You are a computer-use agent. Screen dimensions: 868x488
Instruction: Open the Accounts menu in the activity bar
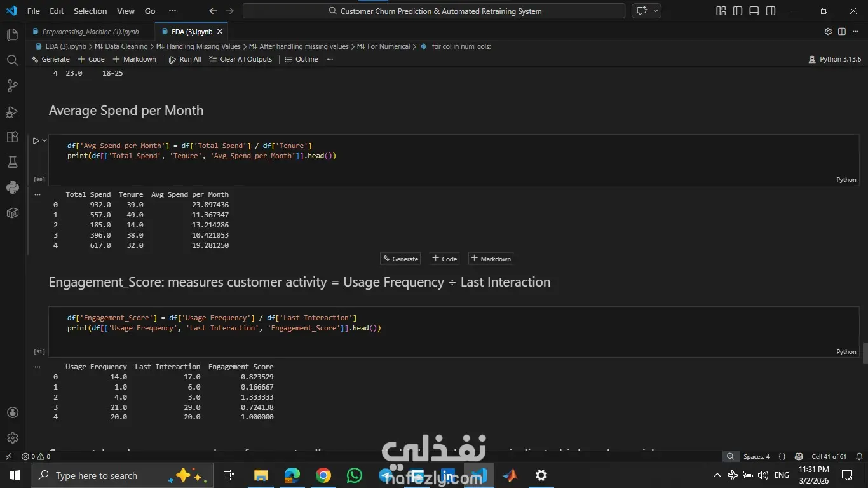[x=12, y=412]
